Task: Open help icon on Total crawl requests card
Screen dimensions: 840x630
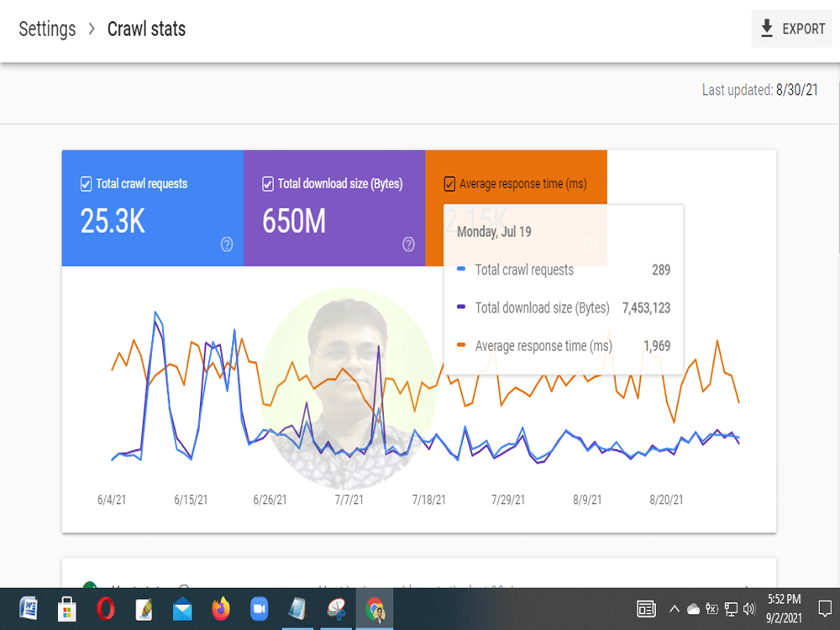Action: tap(227, 244)
